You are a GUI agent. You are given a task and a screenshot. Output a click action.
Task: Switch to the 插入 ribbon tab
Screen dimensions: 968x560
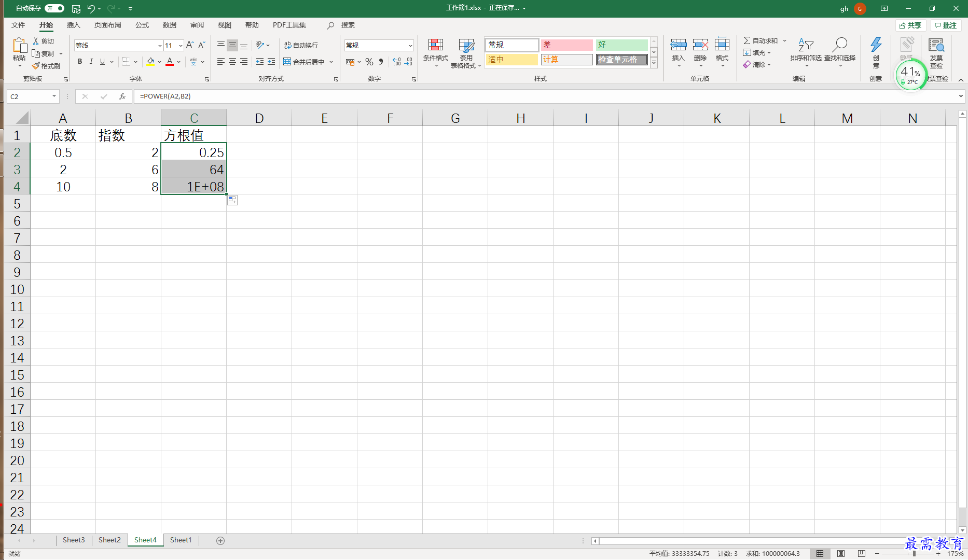[x=74, y=25]
